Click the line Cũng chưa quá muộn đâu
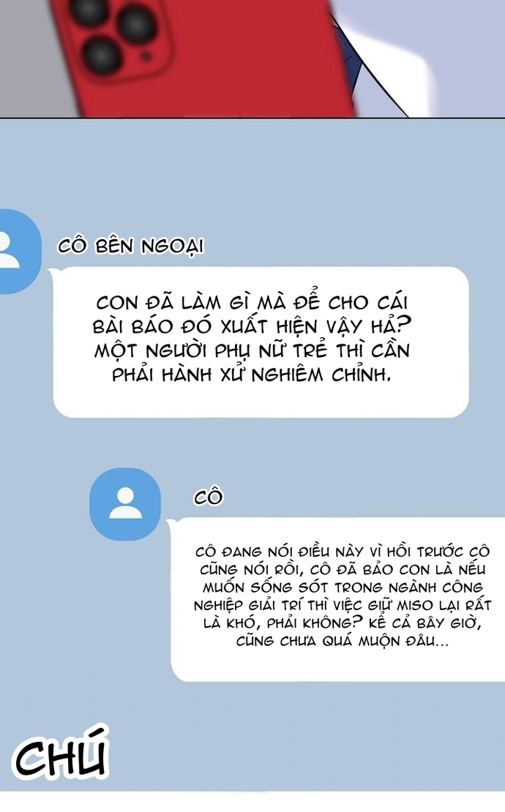The width and height of the screenshot is (505, 812). point(343,641)
